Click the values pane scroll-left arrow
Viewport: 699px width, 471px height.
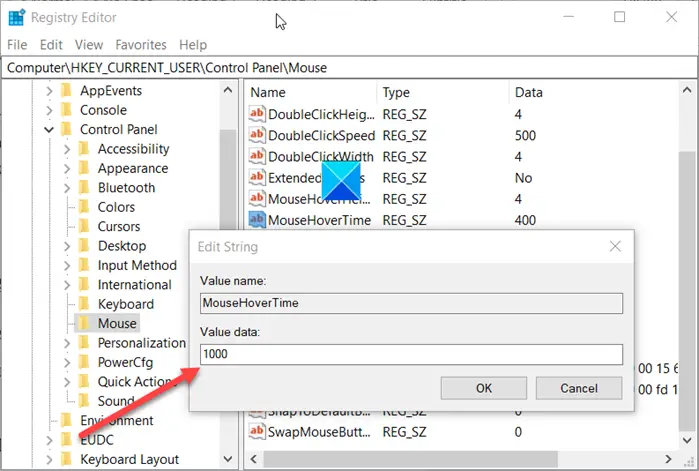tap(254, 459)
